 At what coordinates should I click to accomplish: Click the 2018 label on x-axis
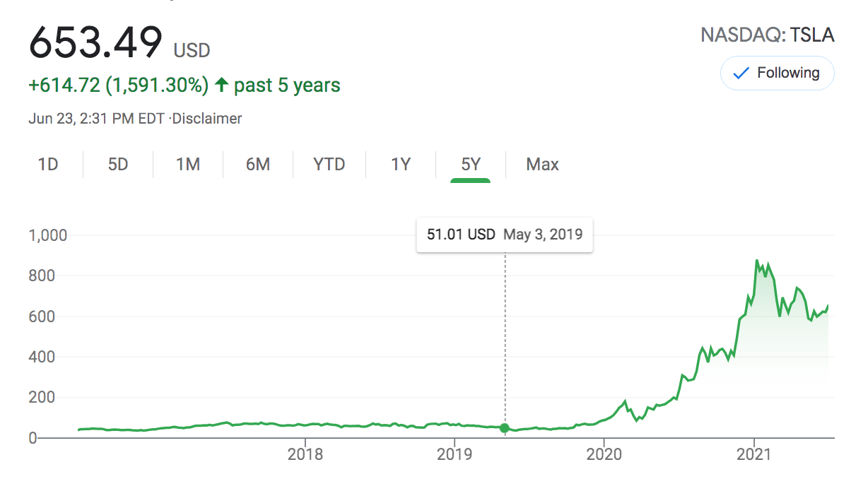(305, 453)
